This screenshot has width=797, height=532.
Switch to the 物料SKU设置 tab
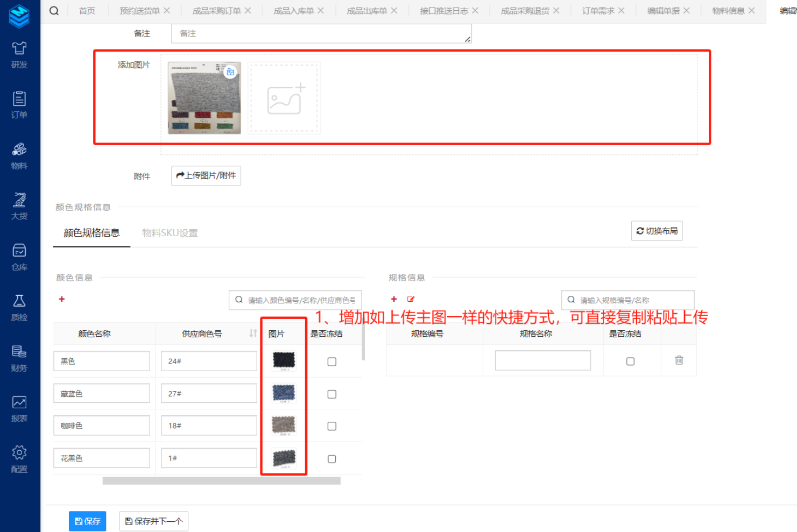(170, 233)
